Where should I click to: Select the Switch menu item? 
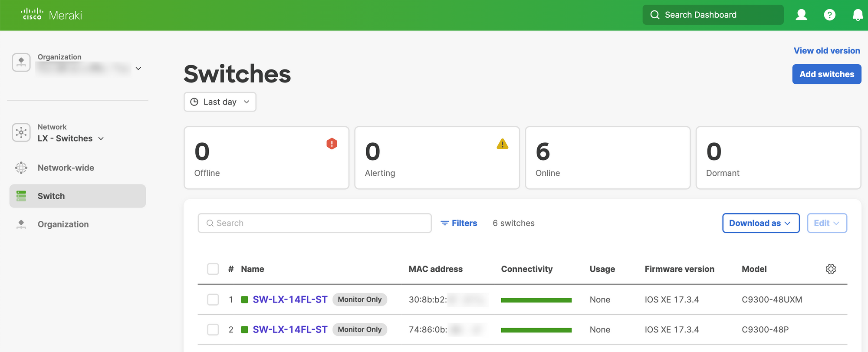point(78,196)
